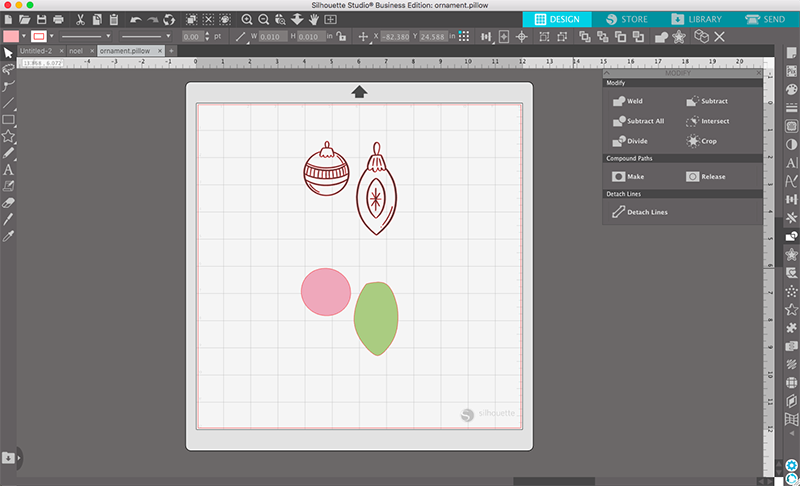The image size is (800, 486).
Task: Click the pink fill color swatch
Action: pos(11,36)
